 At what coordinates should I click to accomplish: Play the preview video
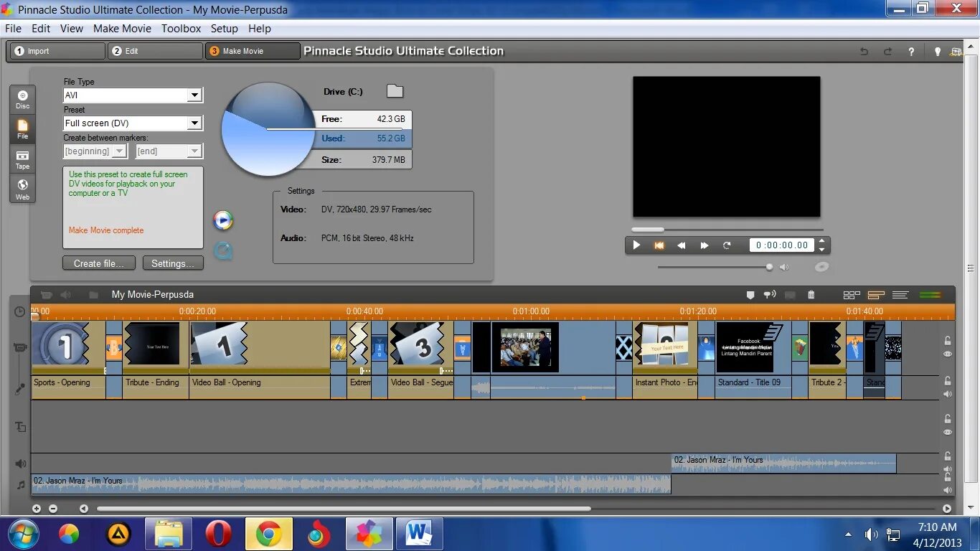pos(636,245)
